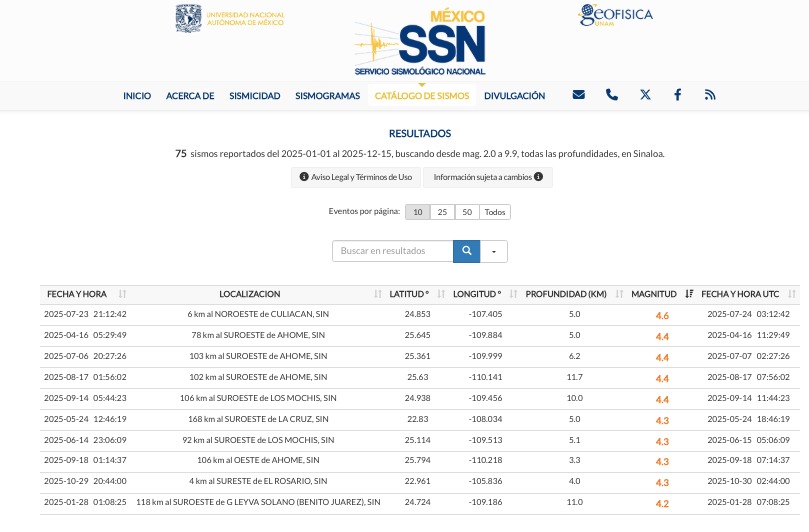Click the search magnifier button

pos(466,251)
